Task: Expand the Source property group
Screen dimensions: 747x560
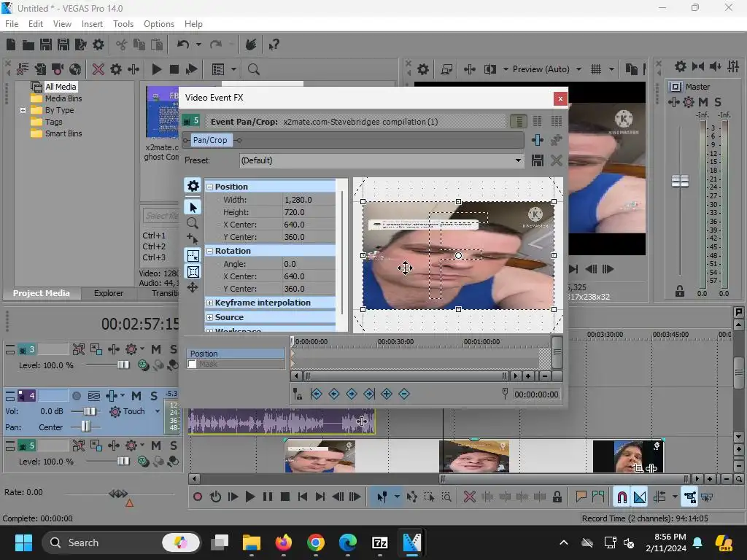Action: tap(209, 317)
